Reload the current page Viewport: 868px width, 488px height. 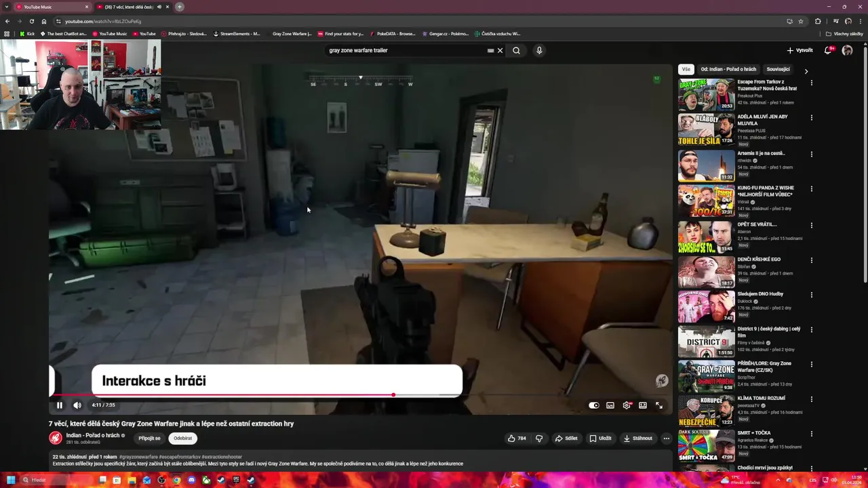coord(31,21)
